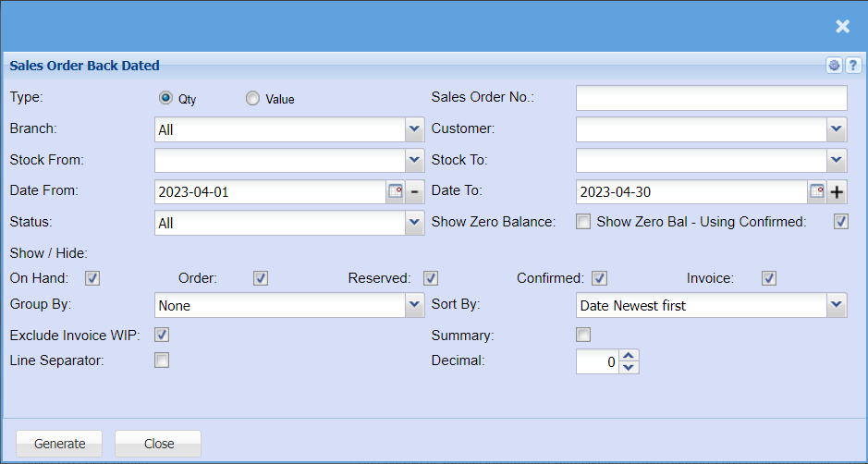The image size is (868, 464).
Task: Decrease the Decimal value with down arrow
Action: pyautogui.click(x=629, y=367)
